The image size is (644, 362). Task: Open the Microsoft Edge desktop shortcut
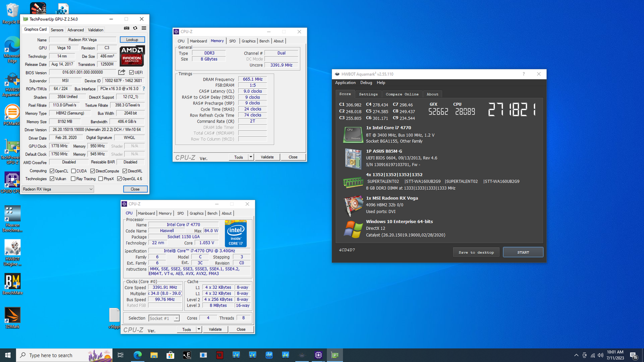12,50
